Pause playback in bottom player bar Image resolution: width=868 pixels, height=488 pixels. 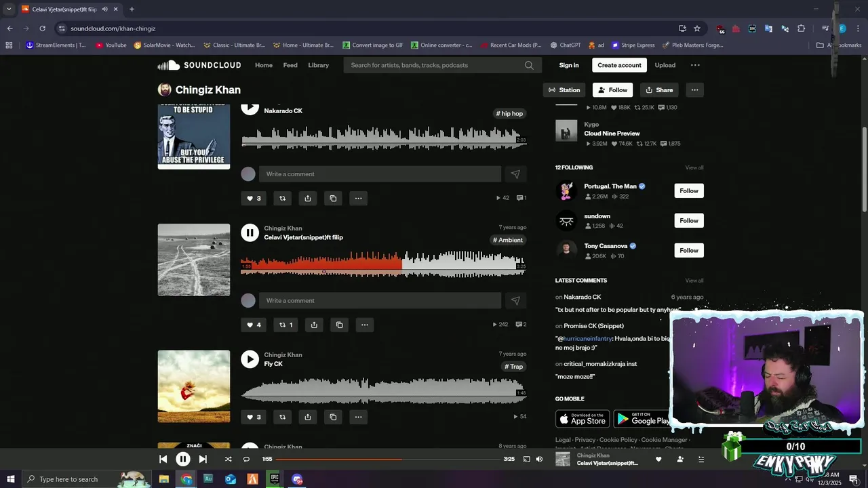coord(183,459)
